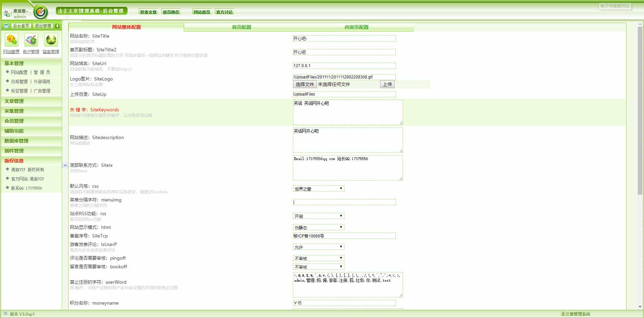Click the 官方网站:清言VIP link
This screenshot has width=644, height=318.
27,179
